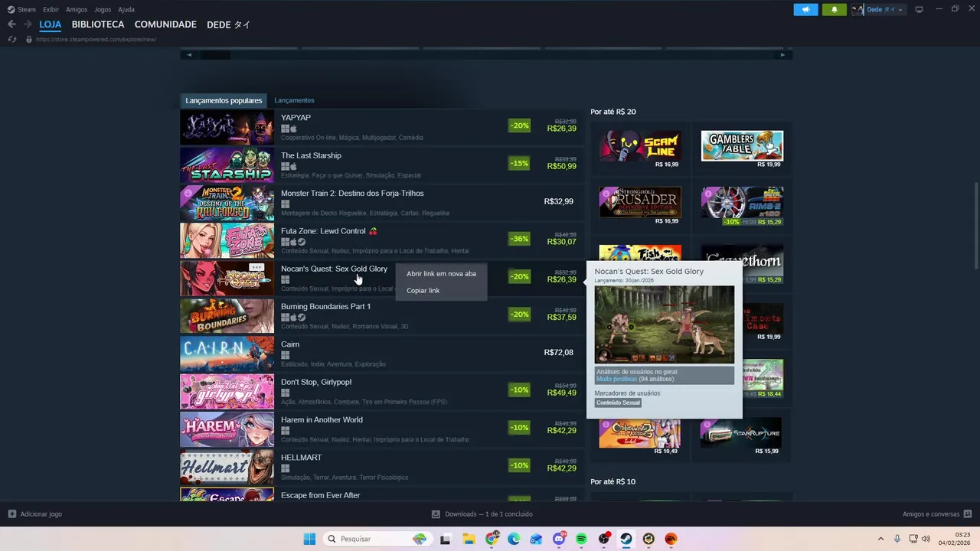The image size is (980, 551).
Task: Open the Amigos menu
Action: 77,9
